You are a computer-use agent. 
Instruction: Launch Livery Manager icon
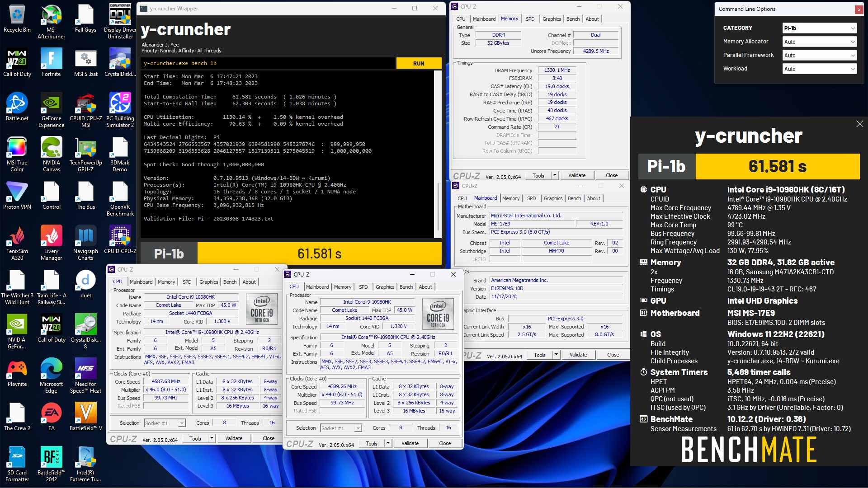coord(51,243)
